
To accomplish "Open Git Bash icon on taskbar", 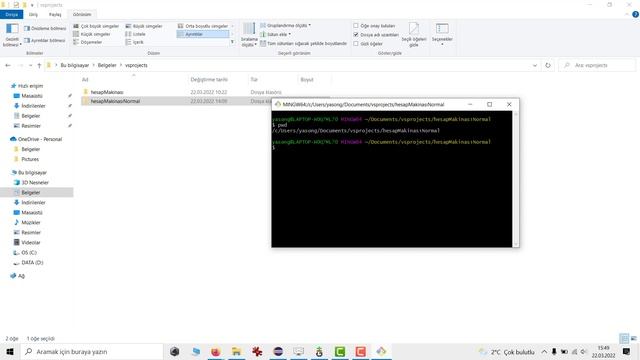I will pyautogui.click(x=381, y=351).
